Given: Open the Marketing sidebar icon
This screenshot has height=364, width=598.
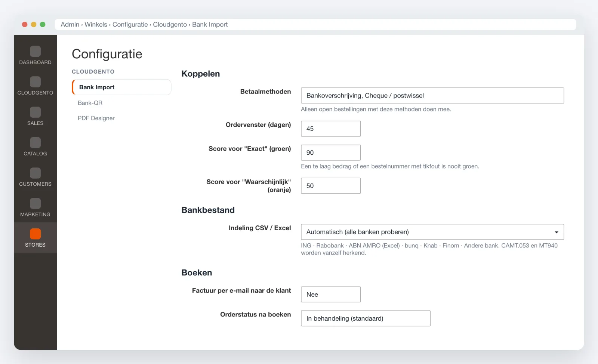Looking at the screenshot, I should pos(35,204).
